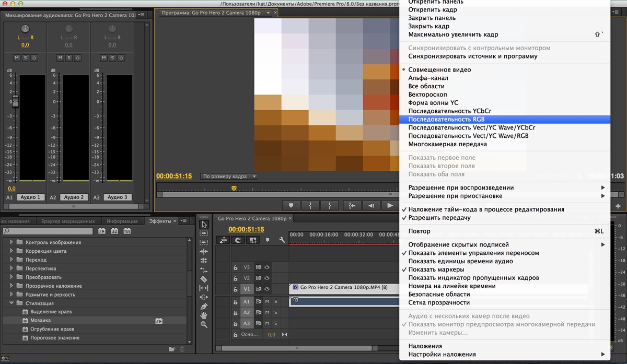Select the Pen tool in the tools panel

(204, 306)
